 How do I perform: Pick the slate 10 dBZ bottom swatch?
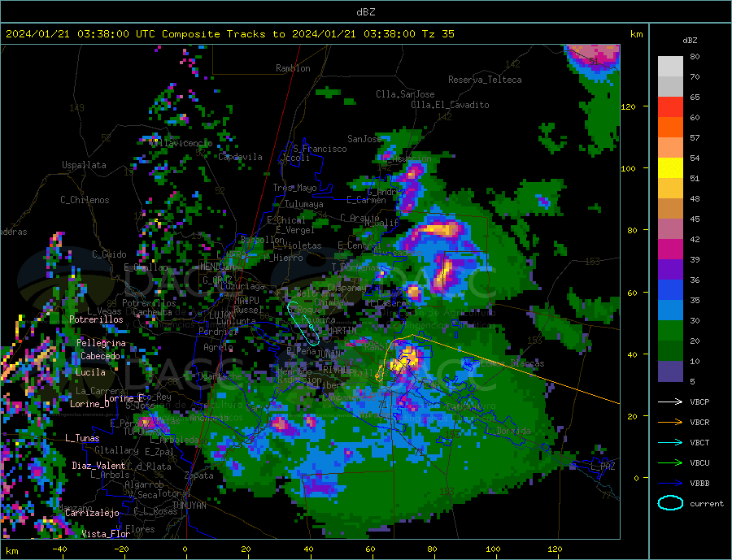coord(670,371)
